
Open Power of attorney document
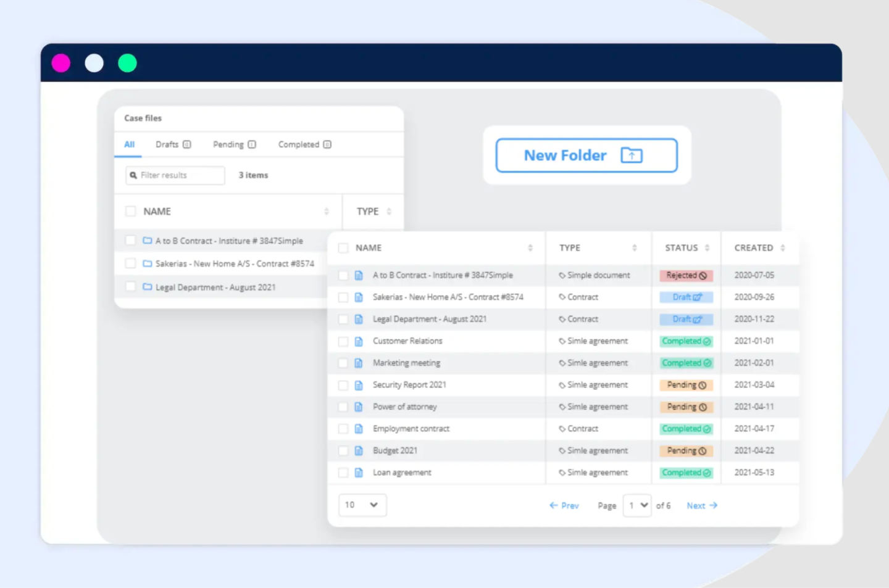coord(405,407)
